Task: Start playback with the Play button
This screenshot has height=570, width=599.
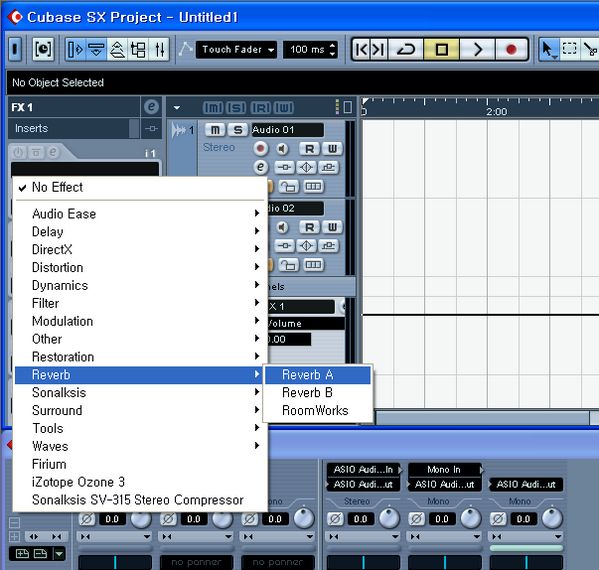Action: (x=478, y=50)
